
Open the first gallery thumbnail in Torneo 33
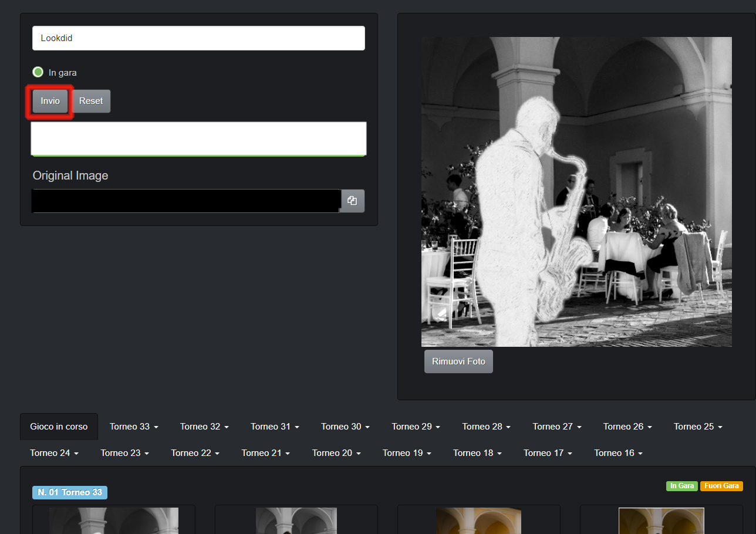[x=113, y=521]
